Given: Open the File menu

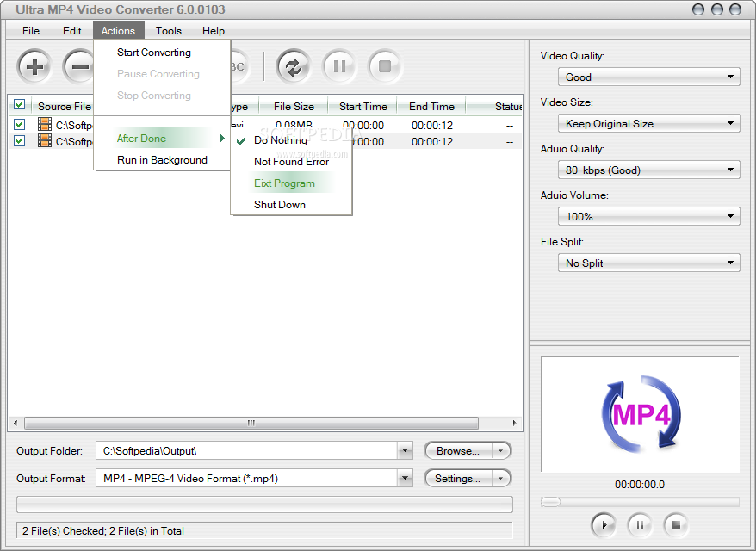Looking at the screenshot, I should (x=31, y=30).
